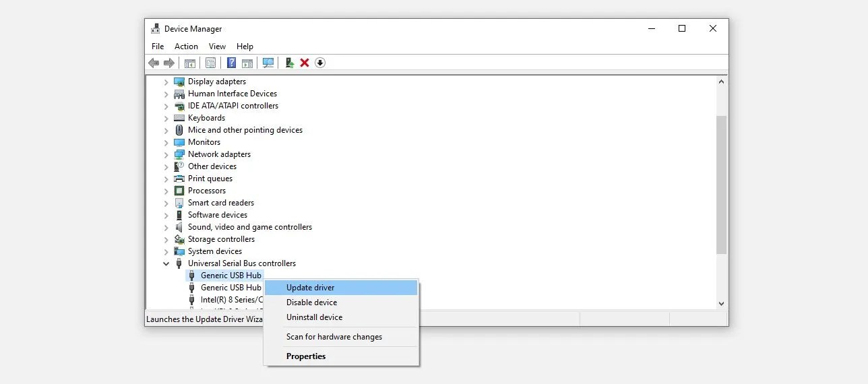
Task: Choose Uninstall device from context menu
Action: (x=341, y=317)
